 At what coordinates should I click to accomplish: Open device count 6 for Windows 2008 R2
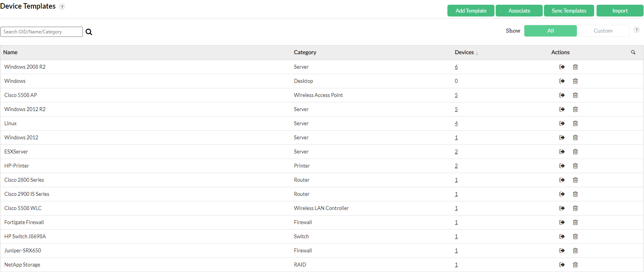click(456, 67)
